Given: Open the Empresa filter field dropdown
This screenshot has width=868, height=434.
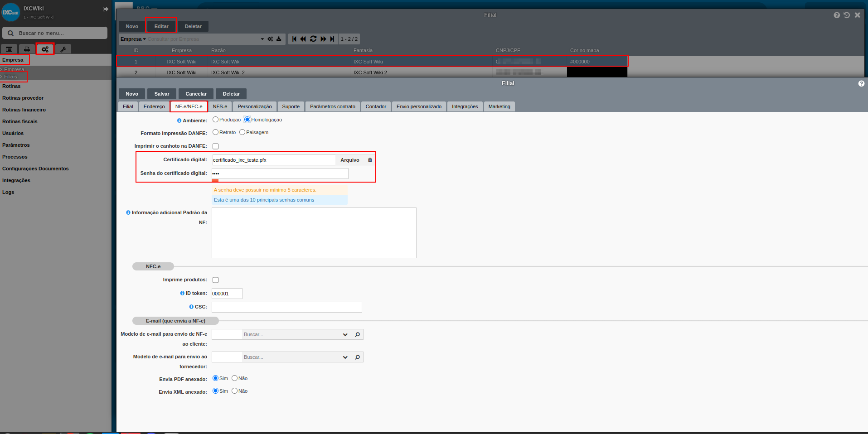Looking at the screenshot, I should pos(133,39).
